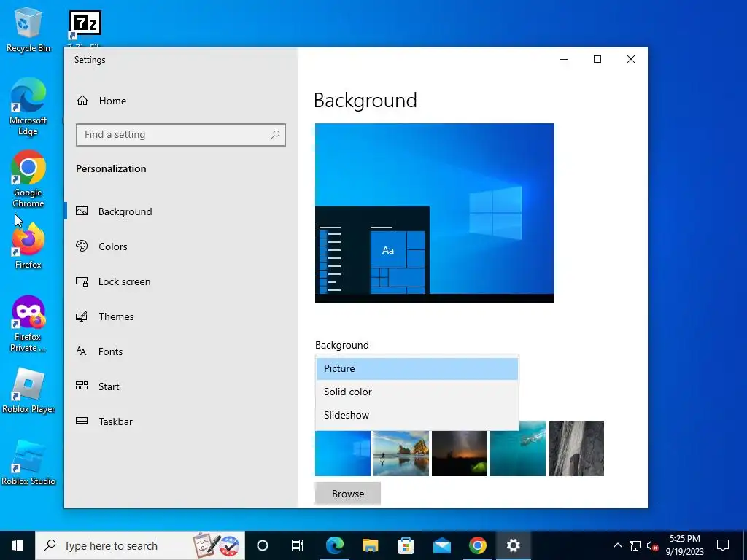Select the Firefox desktop shortcut
The height and width of the screenshot is (560, 747).
(x=28, y=246)
